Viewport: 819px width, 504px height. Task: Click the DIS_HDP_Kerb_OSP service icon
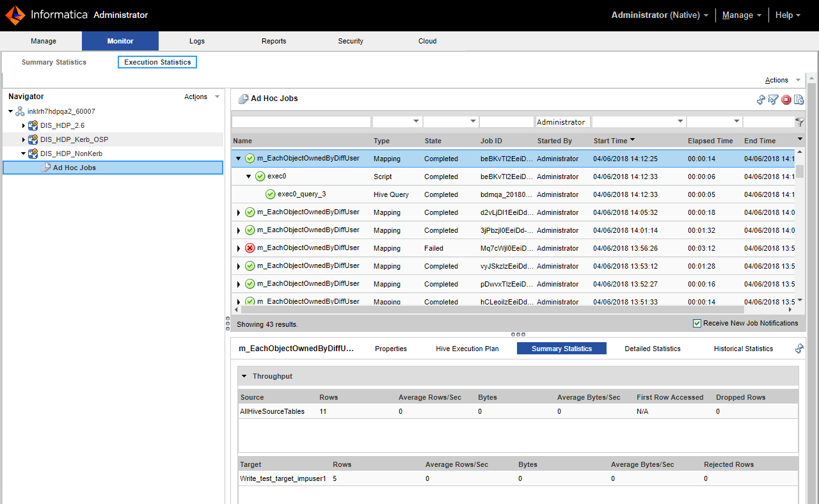click(33, 139)
